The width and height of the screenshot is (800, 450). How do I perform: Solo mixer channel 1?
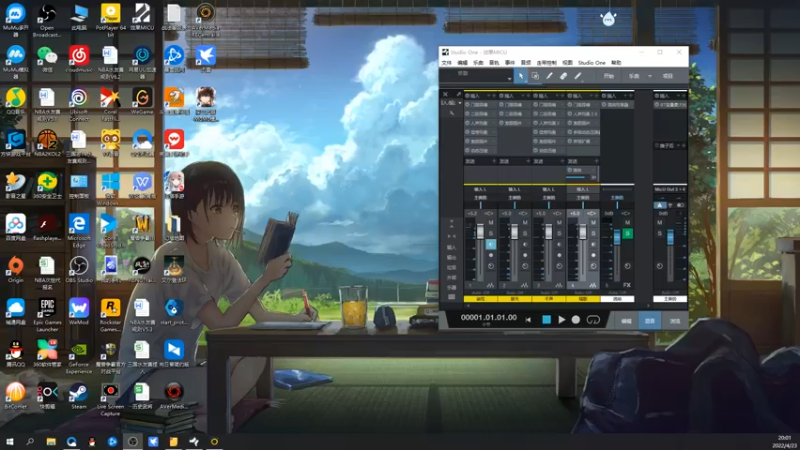pyautogui.click(x=491, y=234)
